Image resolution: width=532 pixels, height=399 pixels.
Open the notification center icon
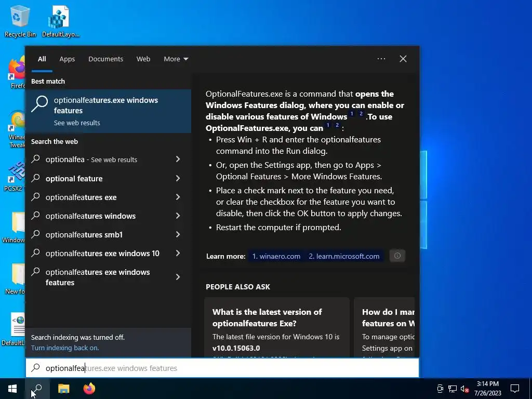coord(515,389)
